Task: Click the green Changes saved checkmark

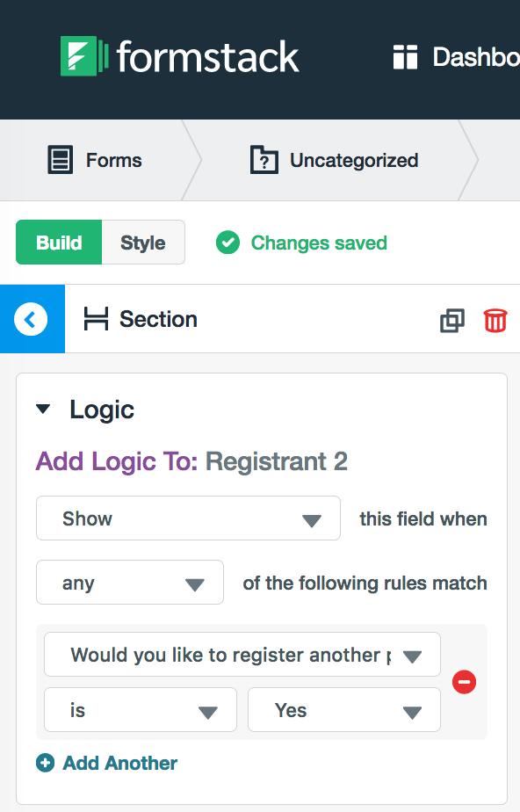Action: (227, 243)
